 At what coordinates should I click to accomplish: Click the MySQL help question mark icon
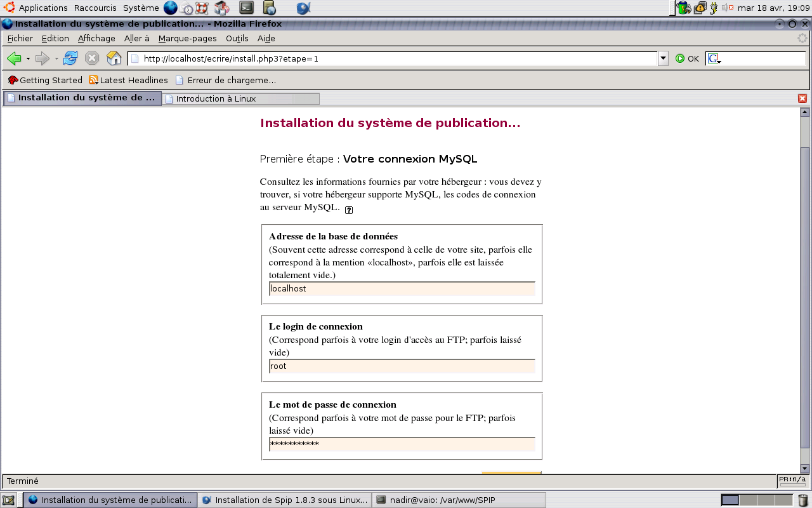point(349,210)
